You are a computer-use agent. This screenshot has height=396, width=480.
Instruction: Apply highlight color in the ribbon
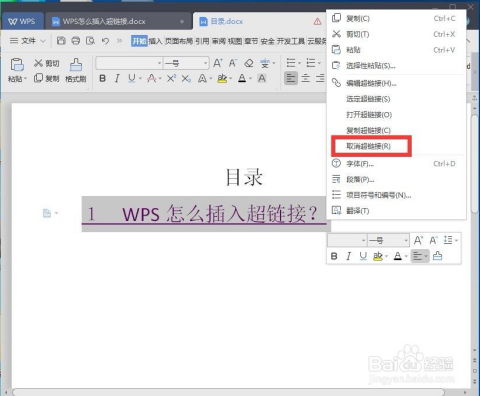[x=222, y=78]
